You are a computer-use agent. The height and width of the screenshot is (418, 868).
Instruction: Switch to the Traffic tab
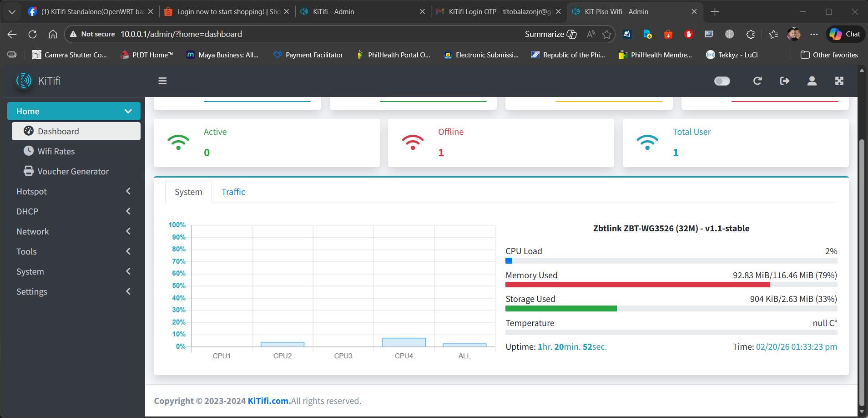click(x=233, y=192)
